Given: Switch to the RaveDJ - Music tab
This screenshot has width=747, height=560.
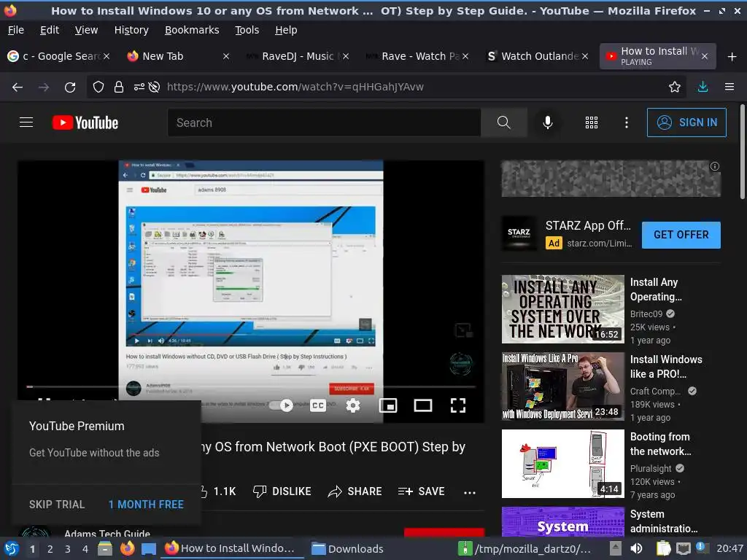Looking at the screenshot, I should click(x=298, y=56).
